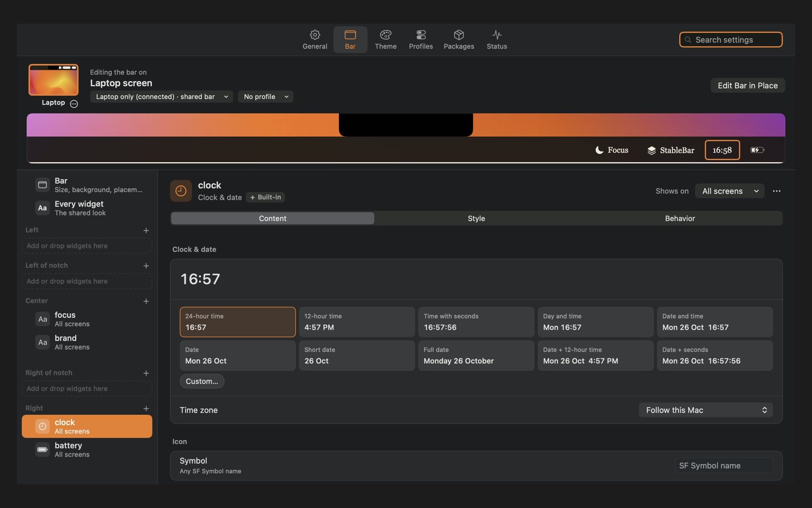Select the StableBar widget in preview

tap(671, 150)
